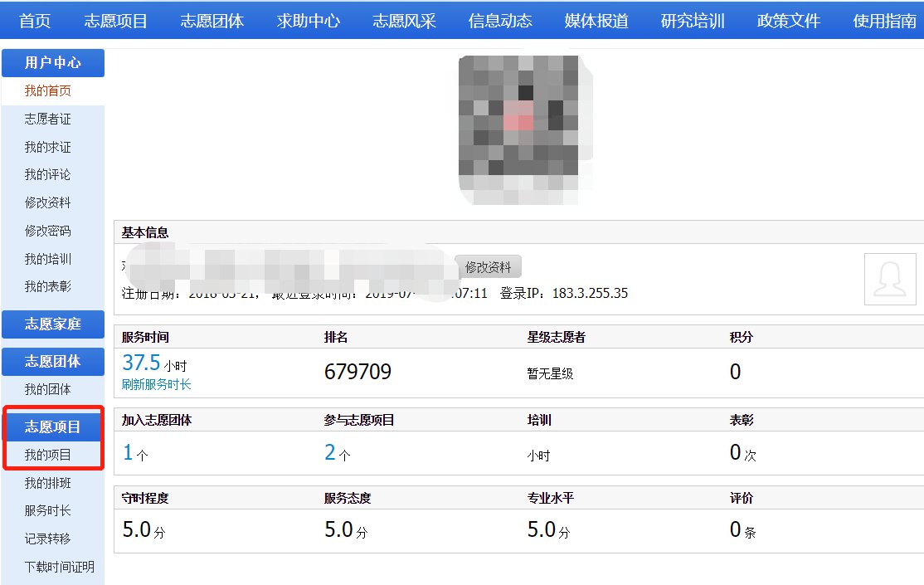Go to 求助中心 navigation tab

click(x=309, y=21)
